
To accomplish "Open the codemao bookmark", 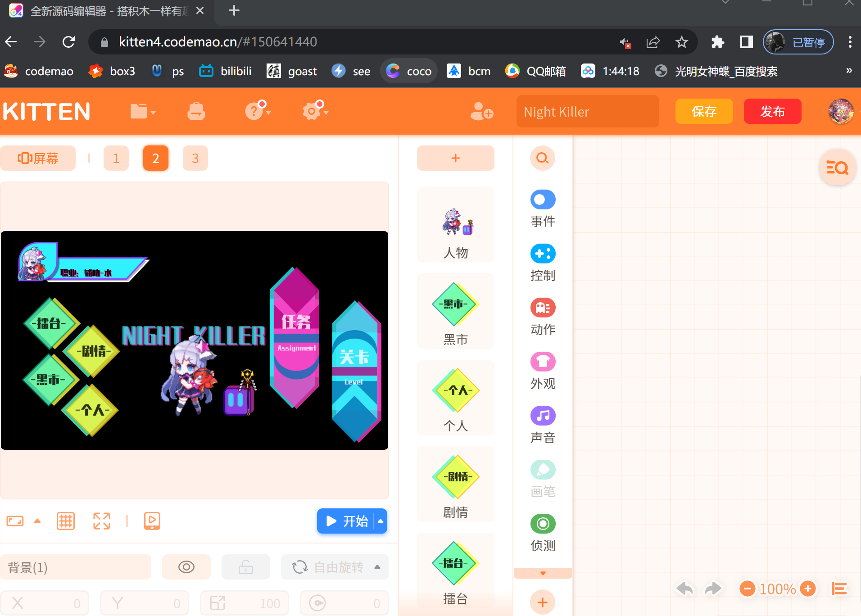I will click(39, 71).
